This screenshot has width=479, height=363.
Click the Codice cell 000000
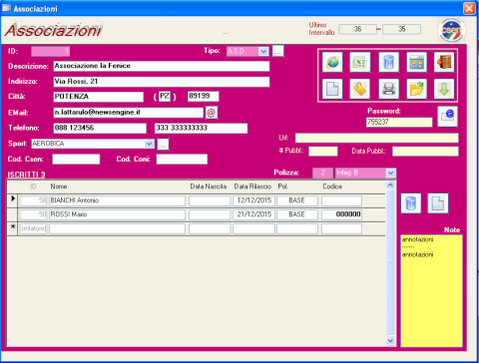click(342, 215)
